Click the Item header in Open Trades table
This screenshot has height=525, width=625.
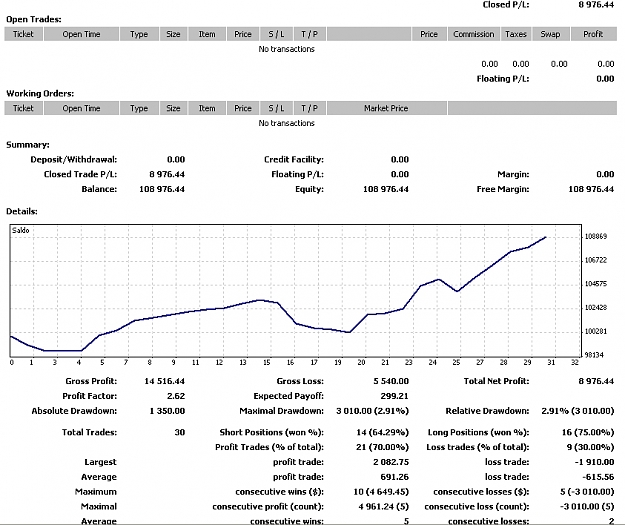coord(207,34)
